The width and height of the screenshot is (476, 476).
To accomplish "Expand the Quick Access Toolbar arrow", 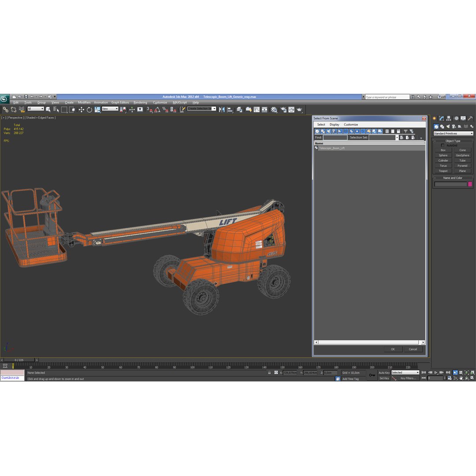I will click(55, 97).
